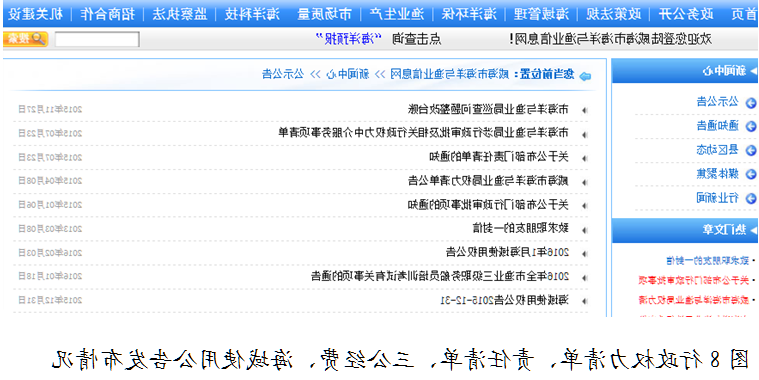Image resolution: width=759 pixels, height=380 pixels.
Task: Click bullet arrow of 渔业三级职务船员培训考试 row
Action: [x=584, y=278]
